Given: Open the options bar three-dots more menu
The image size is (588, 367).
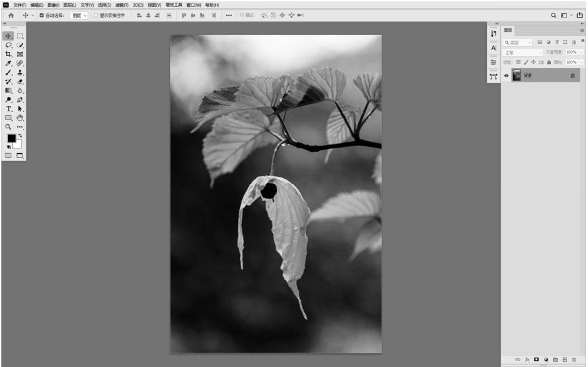Looking at the screenshot, I should tap(229, 16).
